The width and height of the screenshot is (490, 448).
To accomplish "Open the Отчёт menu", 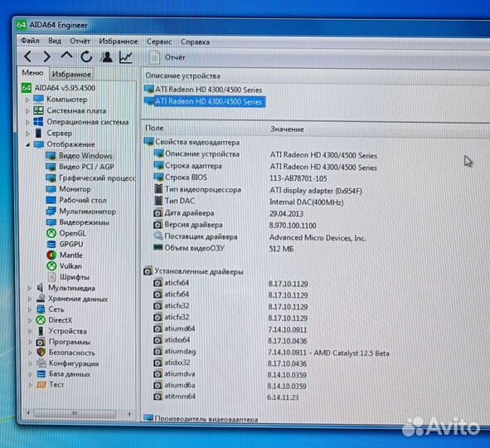I will (80, 41).
